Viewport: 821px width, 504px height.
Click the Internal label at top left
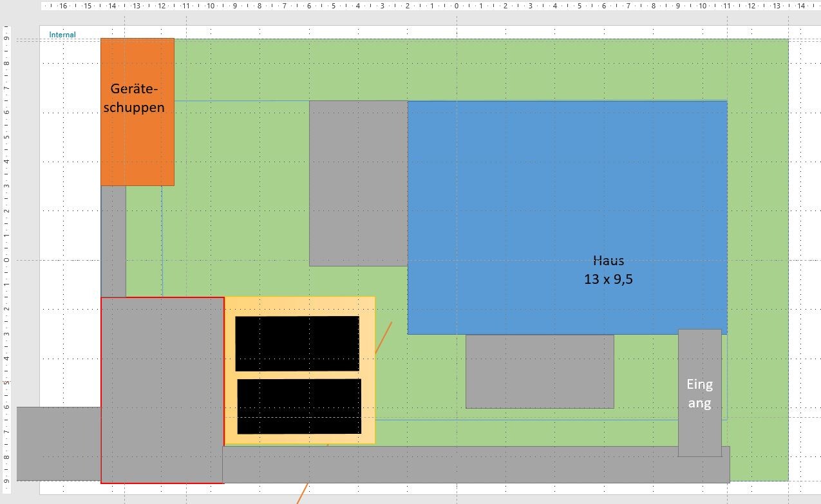pyautogui.click(x=62, y=35)
